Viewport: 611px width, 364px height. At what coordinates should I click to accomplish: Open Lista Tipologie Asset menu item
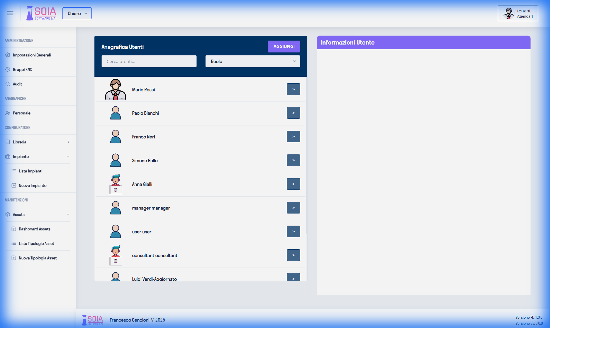(x=36, y=244)
